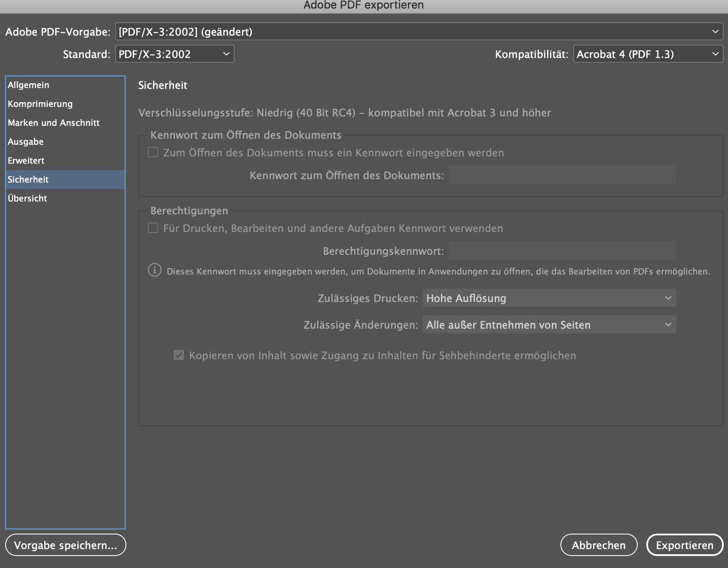The width and height of the screenshot is (728, 568).
Task: Click the Kennwort zum Öffnen des Dokuments group title
Action: (246, 135)
